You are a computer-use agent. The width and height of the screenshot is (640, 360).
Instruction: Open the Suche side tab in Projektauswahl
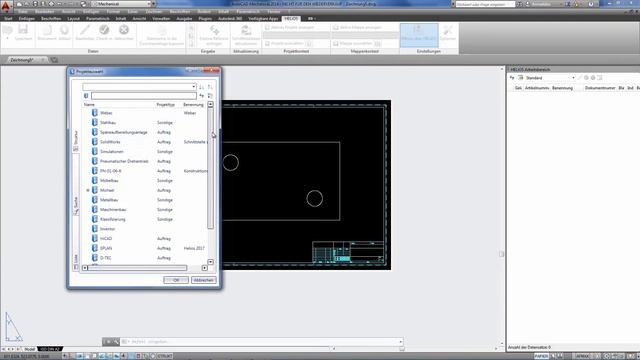coord(76,206)
